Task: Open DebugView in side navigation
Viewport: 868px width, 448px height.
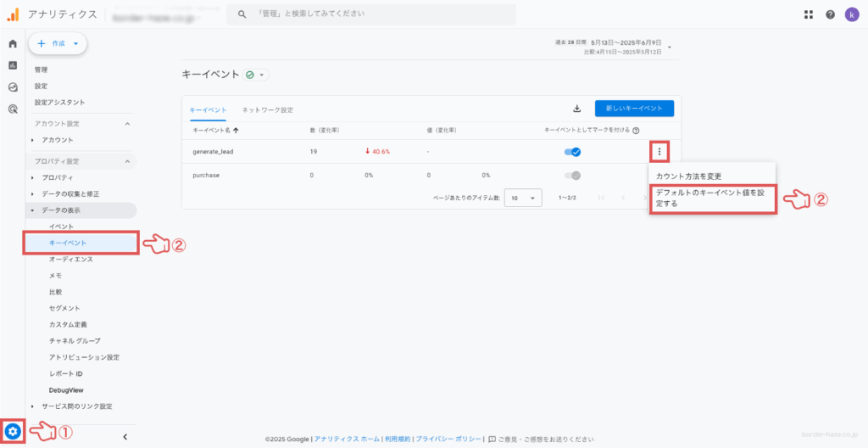Action: (x=66, y=389)
